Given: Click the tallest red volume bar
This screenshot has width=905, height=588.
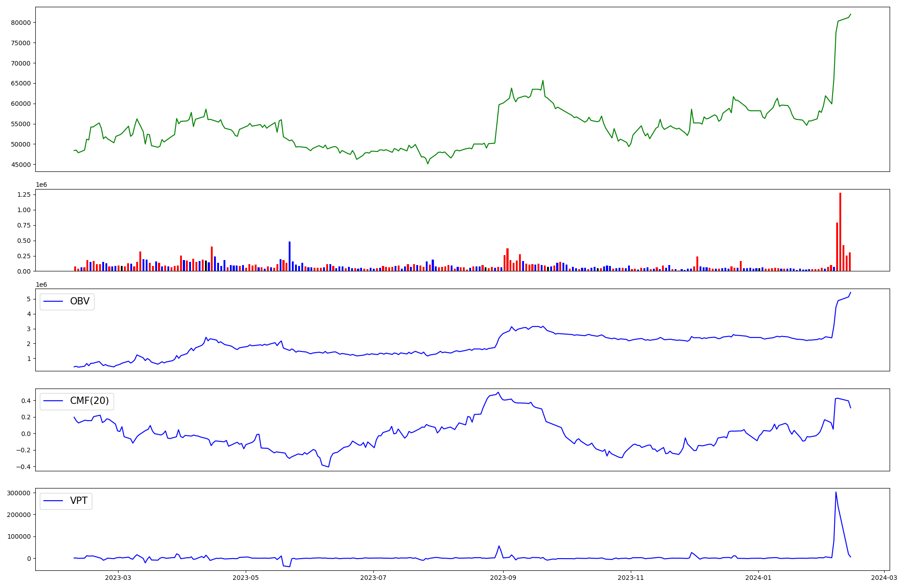Looking at the screenshot, I should (840, 232).
